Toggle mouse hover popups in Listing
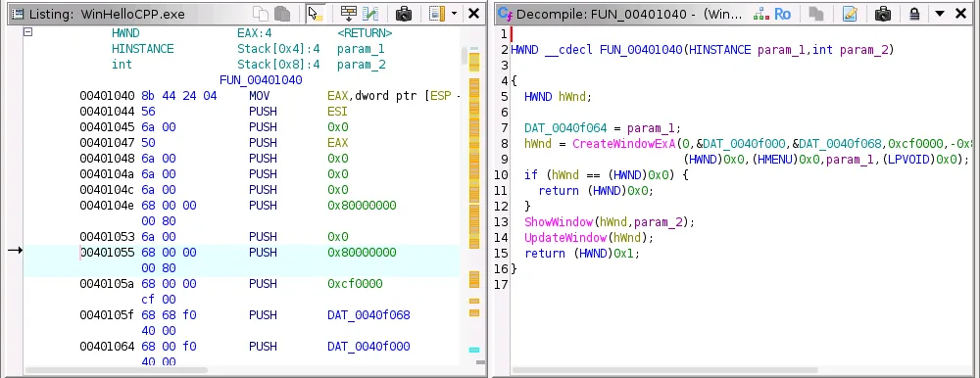This screenshot has height=378, width=980. (x=316, y=13)
